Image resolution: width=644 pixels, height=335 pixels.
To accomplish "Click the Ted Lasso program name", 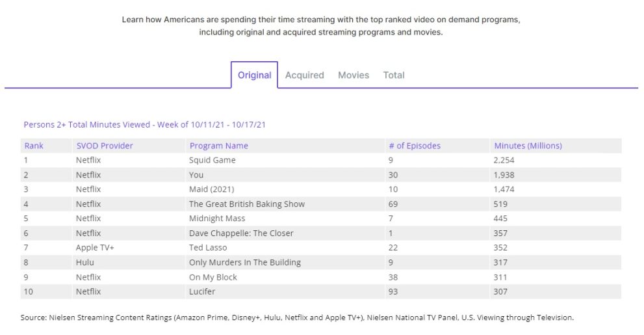I will (x=207, y=248).
